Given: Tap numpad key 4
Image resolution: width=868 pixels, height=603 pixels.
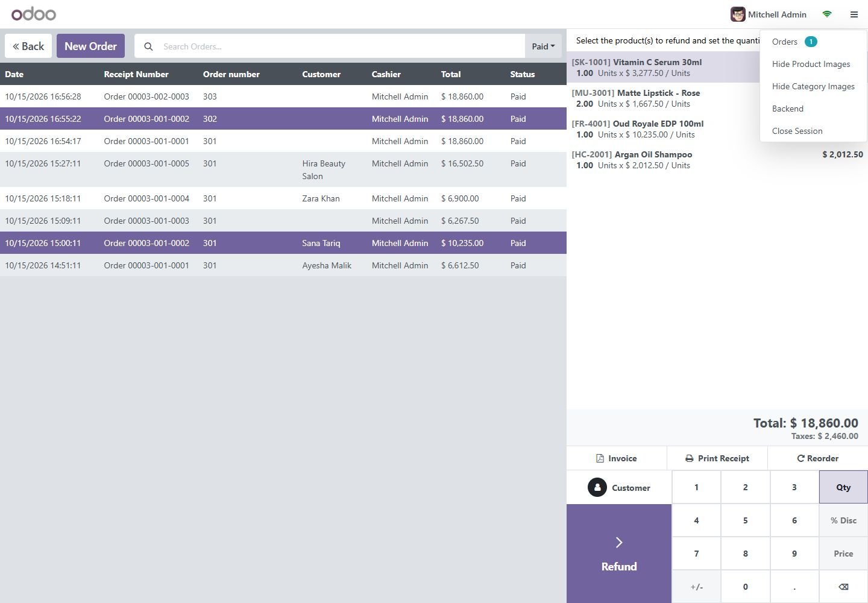Looking at the screenshot, I should tap(696, 520).
